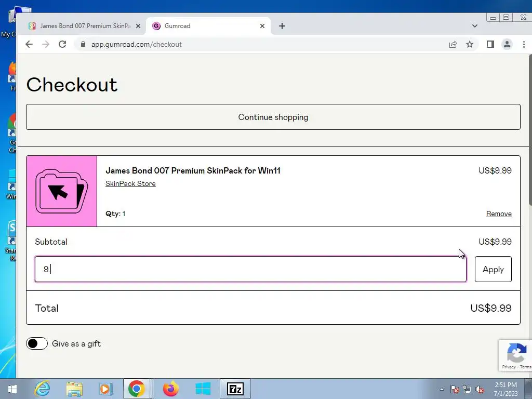Screen dimensions: 532x399
Task: Remove the item from the cart
Action: tap(499, 214)
